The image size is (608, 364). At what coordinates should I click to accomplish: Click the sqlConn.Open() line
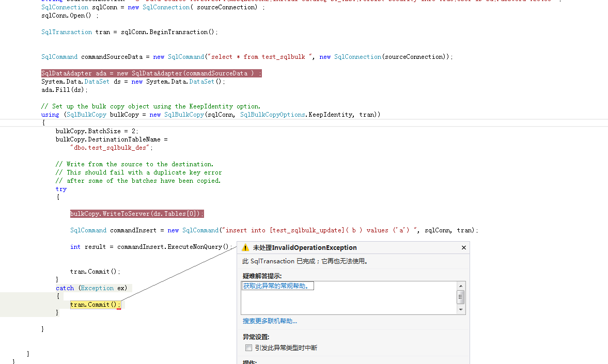click(70, 15)
